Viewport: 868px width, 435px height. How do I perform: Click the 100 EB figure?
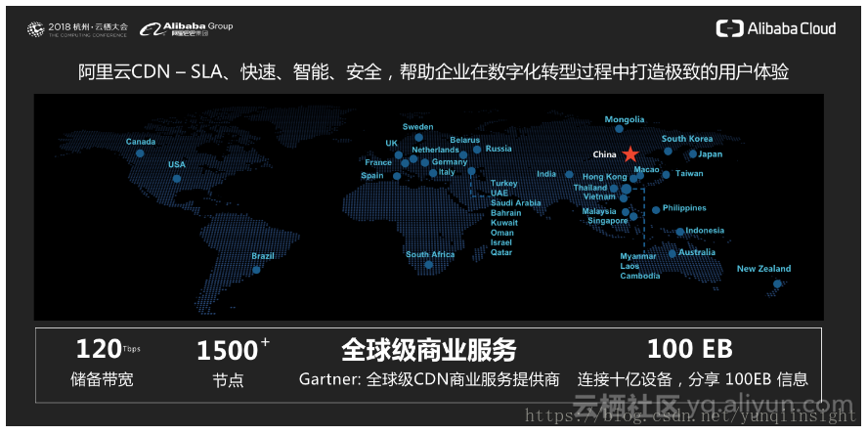coord(690,349)
